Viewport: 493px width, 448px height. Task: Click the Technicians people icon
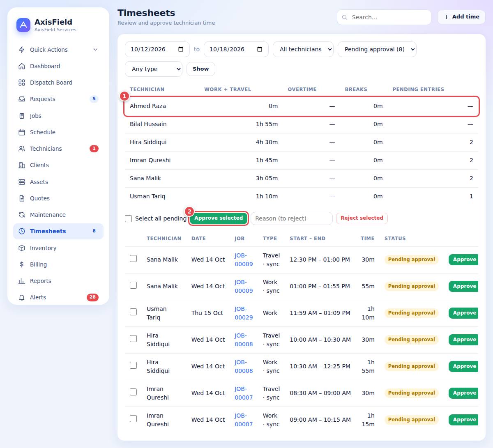point(22,149)
